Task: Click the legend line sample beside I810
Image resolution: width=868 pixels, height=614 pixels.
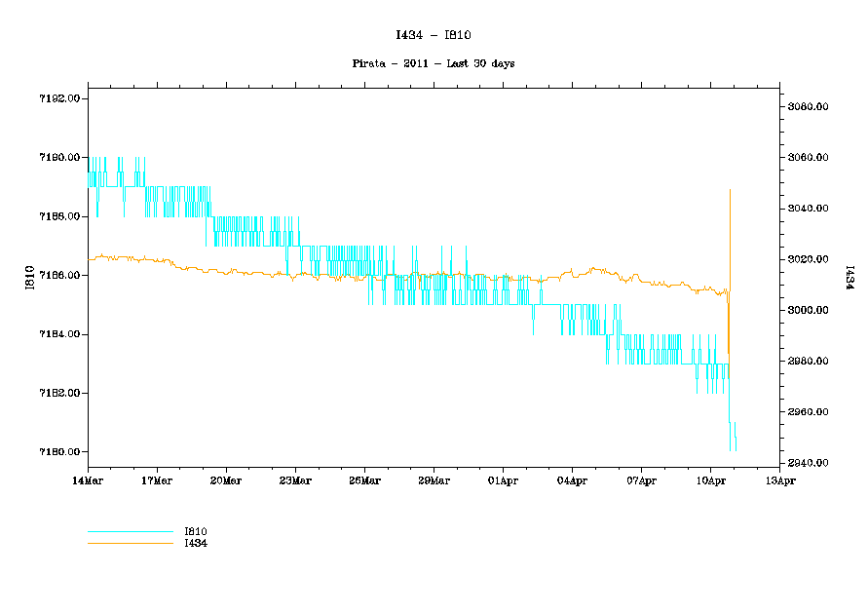Action: tap(130, 531)
